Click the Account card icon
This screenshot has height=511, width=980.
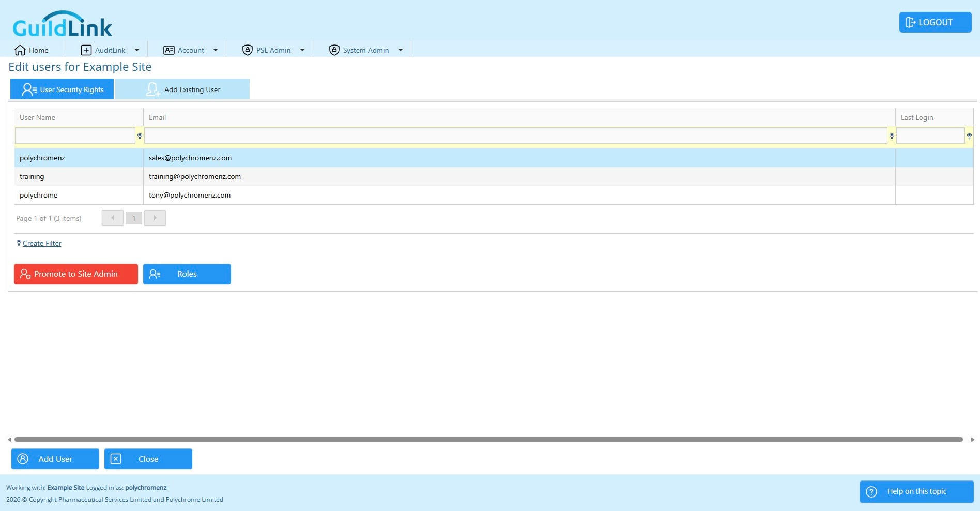point(169,50)
